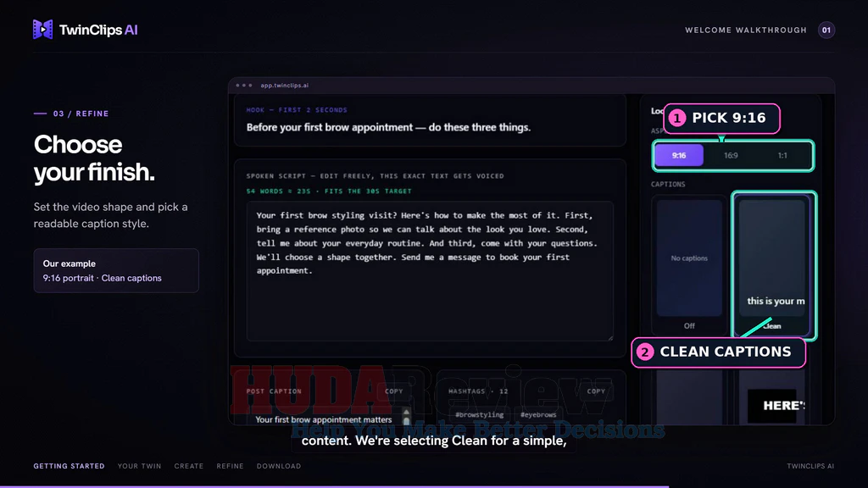The height and width of the screenshot is (488, 868).
Task: Click the "WELCOME WALKTHROUGH" label
Action: point(746,30)
